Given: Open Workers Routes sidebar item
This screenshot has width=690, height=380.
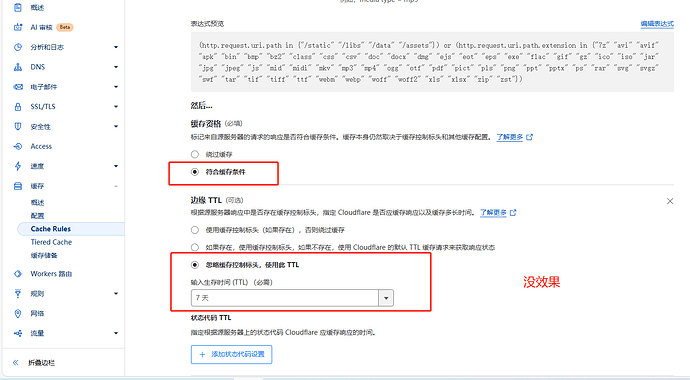Looking at the screenshot, I should (51, 274).
